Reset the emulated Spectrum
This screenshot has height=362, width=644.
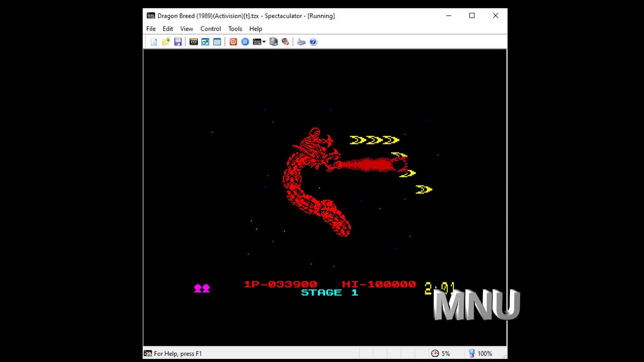pos(233,41)
